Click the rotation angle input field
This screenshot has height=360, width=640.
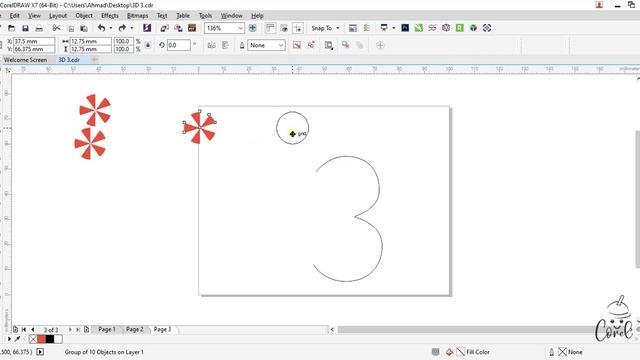point(179,45)
